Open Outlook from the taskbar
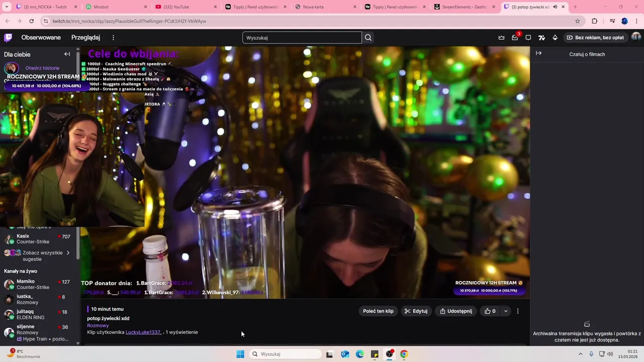644x362 pixels. pyautogui.click(x=345, y=354)
